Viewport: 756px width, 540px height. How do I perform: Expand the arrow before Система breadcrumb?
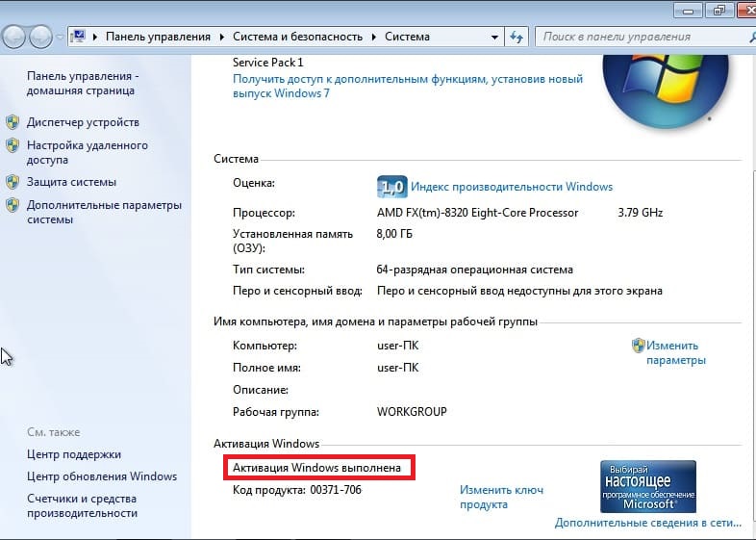[373, 37]
